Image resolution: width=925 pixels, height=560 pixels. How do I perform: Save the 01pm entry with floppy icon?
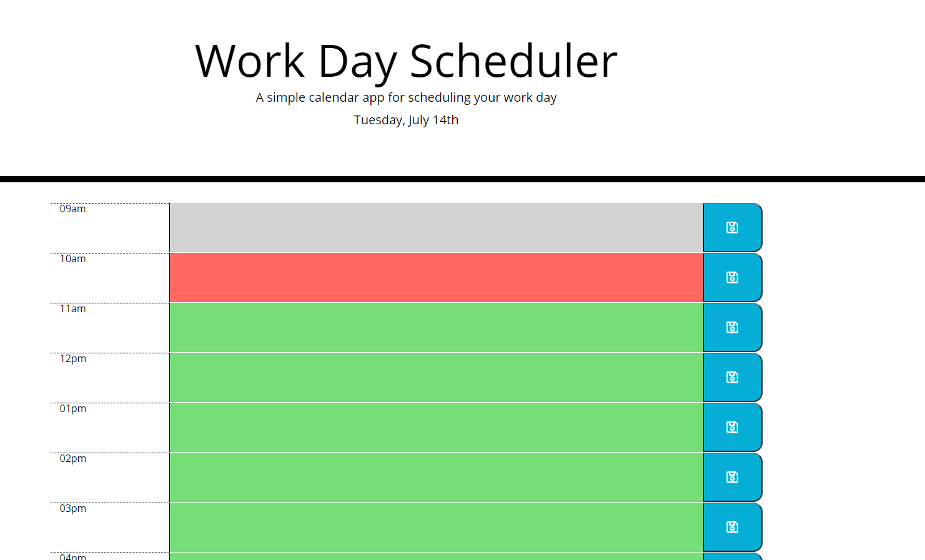(733, 428)
